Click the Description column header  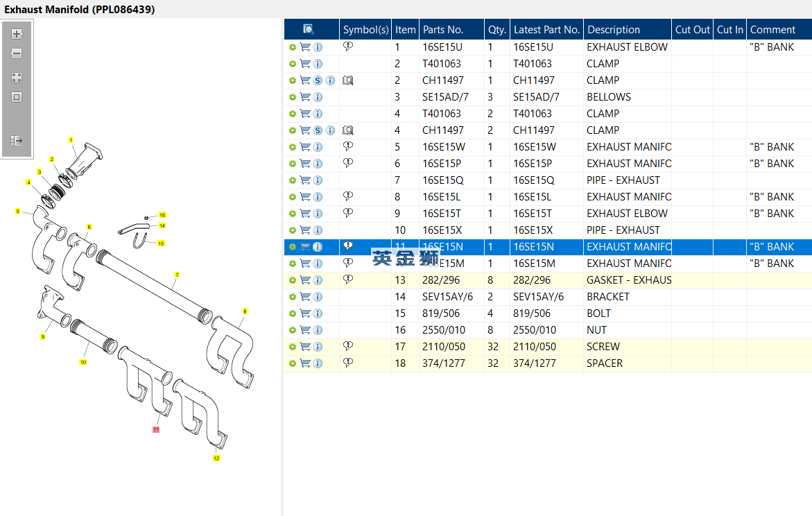[628, 30]
